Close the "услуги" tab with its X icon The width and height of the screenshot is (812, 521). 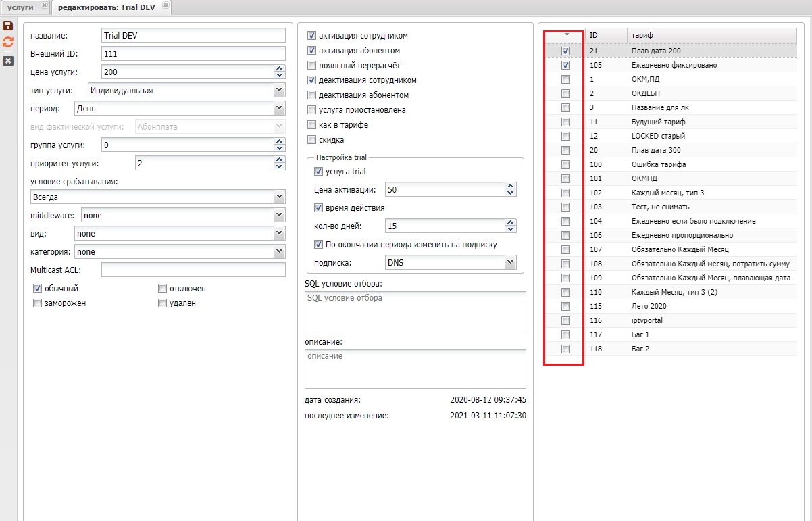click(x=44, y=5)
